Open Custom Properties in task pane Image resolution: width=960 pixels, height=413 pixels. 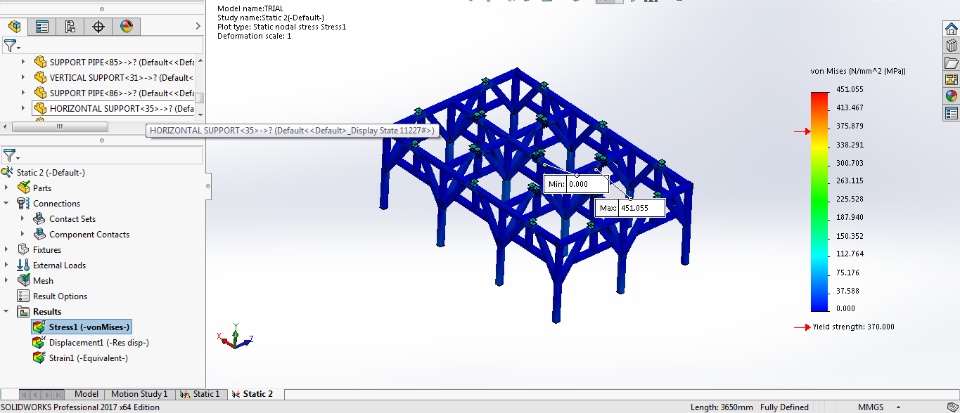pos(951,113)
